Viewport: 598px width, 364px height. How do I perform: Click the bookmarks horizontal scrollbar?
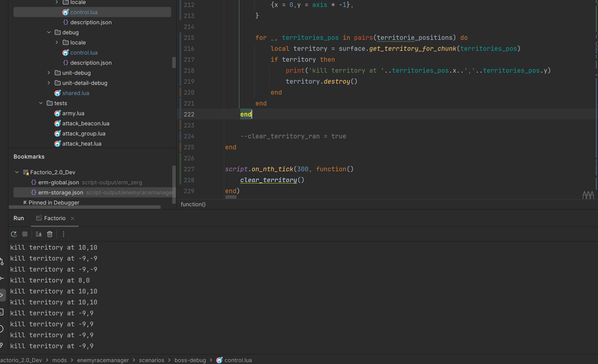point(85,207)
